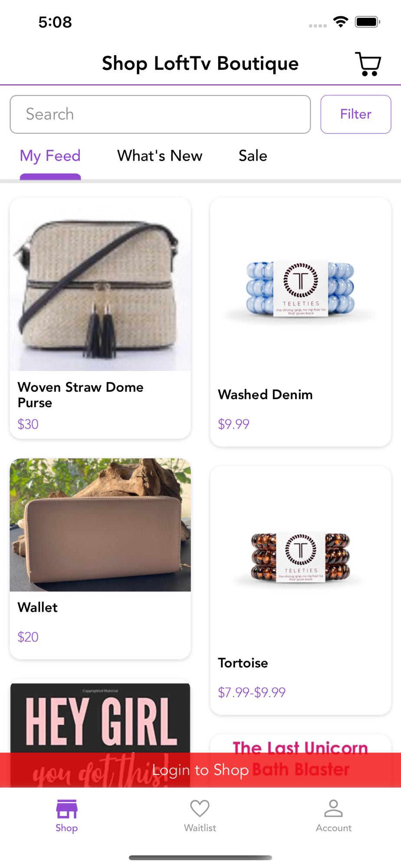Click the Search field
This screenshot has width=401, height=868.
(x=160, y=114)
